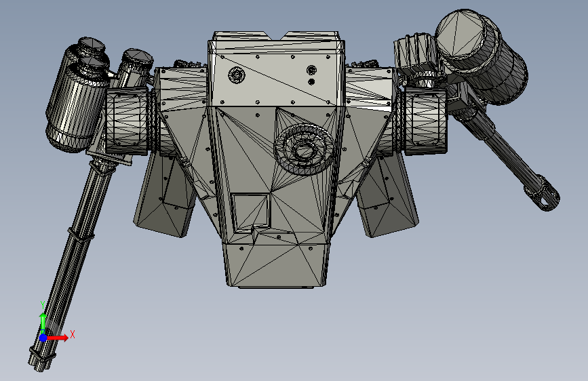The image size is (588, 381).
Task: Click the red X axis arrow of the triad
Action: coord(58,338)
